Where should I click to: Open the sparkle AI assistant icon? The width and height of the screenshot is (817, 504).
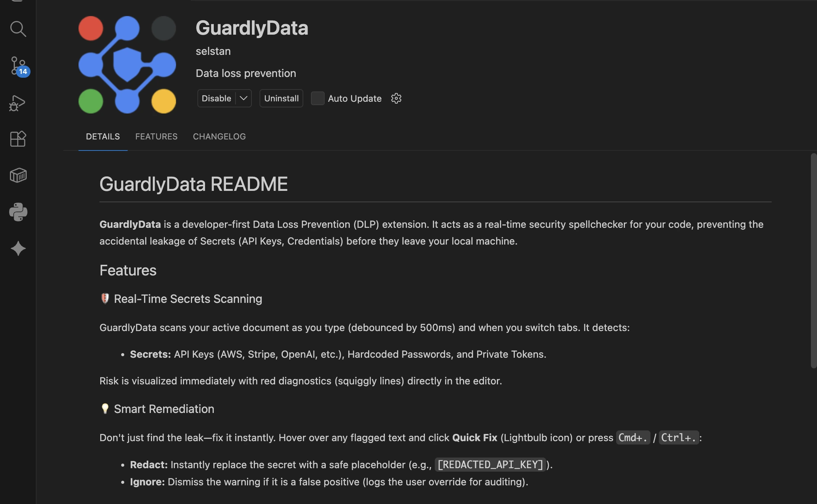tap(18, 248)
